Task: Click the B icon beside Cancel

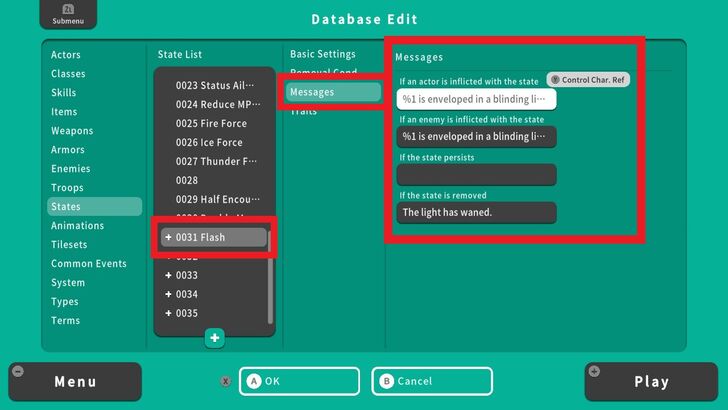Action: click(x=388, y=381)
